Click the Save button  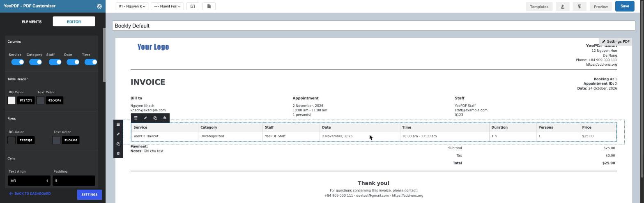(625, 6)
